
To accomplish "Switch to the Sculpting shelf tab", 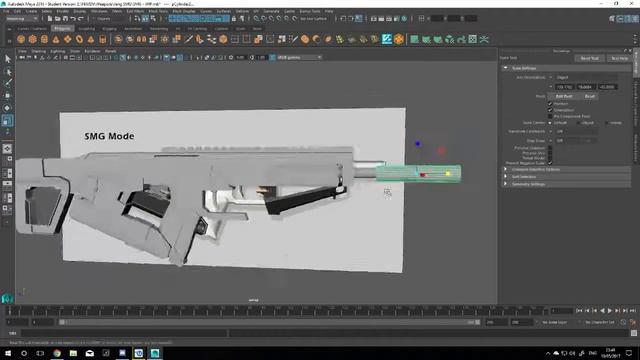I will tap(87, 29).
